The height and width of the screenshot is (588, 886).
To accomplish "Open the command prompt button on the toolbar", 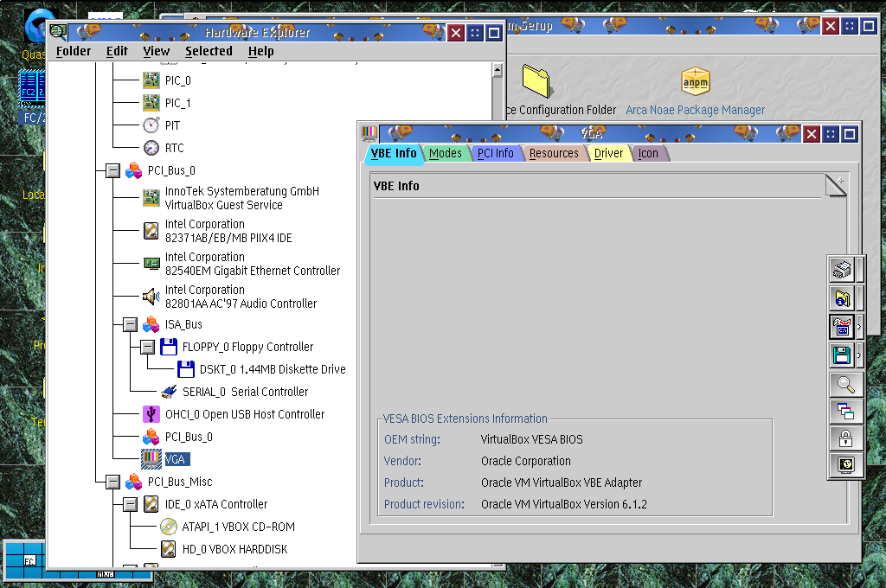I will click(842, 327).
